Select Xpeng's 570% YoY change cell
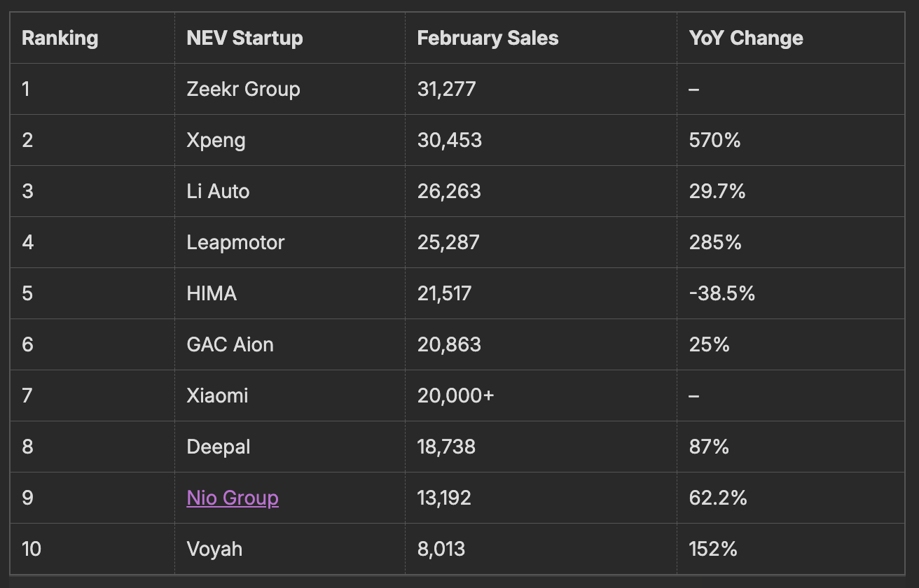Image resolution: width=919 pixels, height=588 pixels. point(714,140)
